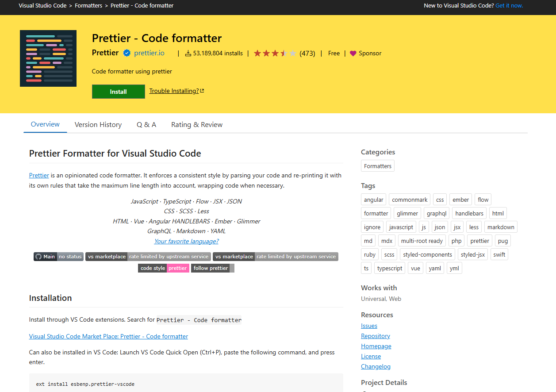Viewport: 556px width, 392px height.
Task: Click the multi-root ready tag
Action: tap(422, 241)
